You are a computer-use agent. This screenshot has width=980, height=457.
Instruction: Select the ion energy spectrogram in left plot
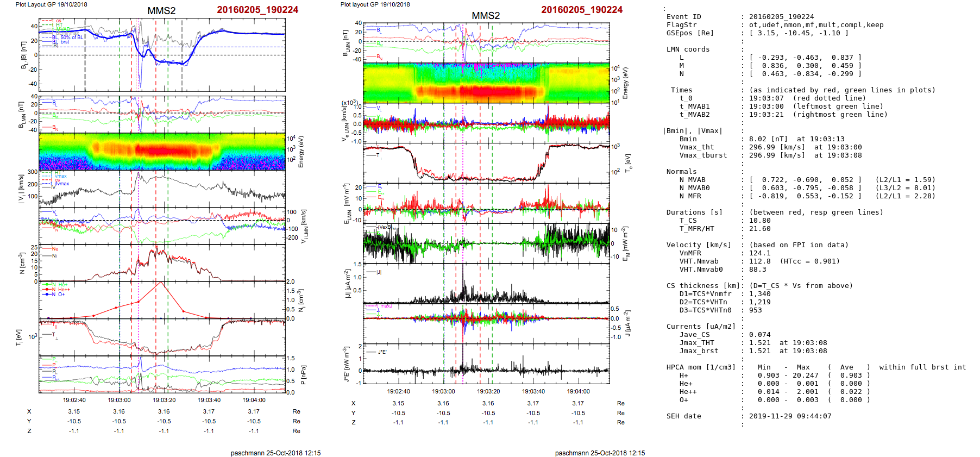pyautogui.click(x=162, y=151)
